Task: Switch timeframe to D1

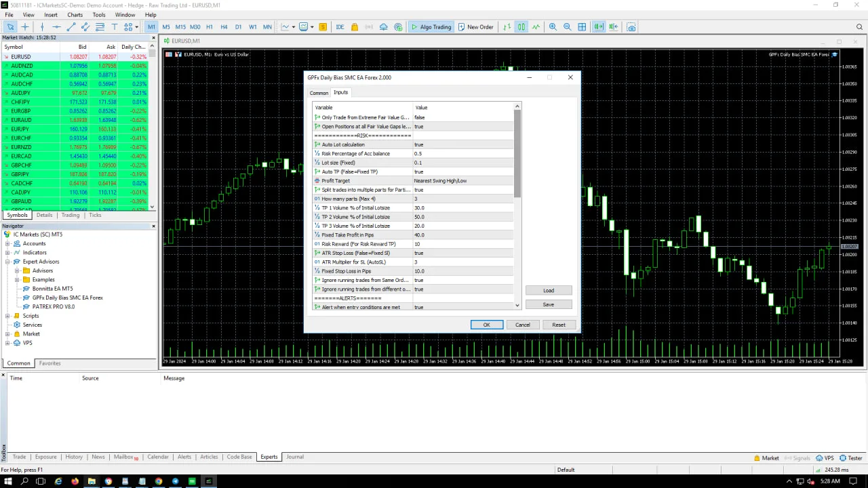Action: 238,27
